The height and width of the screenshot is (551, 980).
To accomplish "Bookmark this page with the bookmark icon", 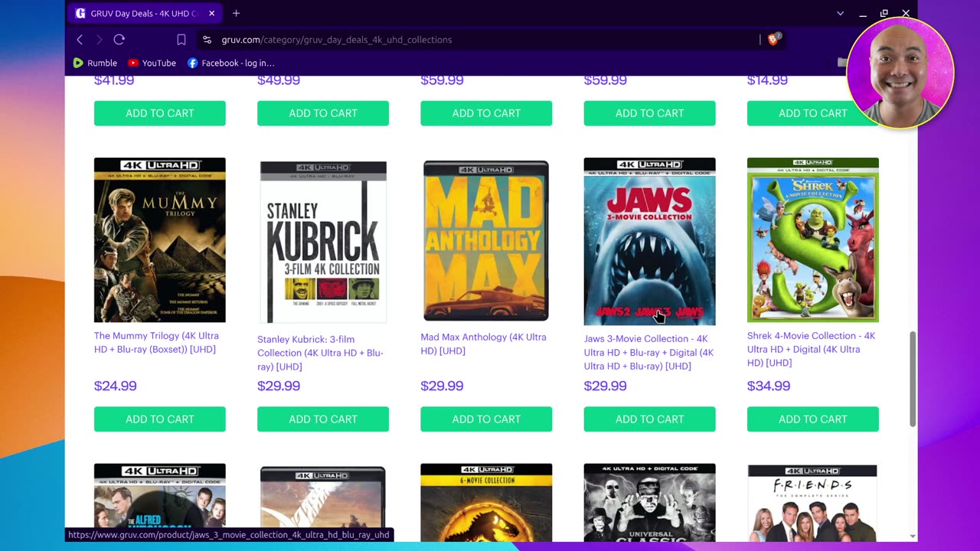I will pos(181,40).
